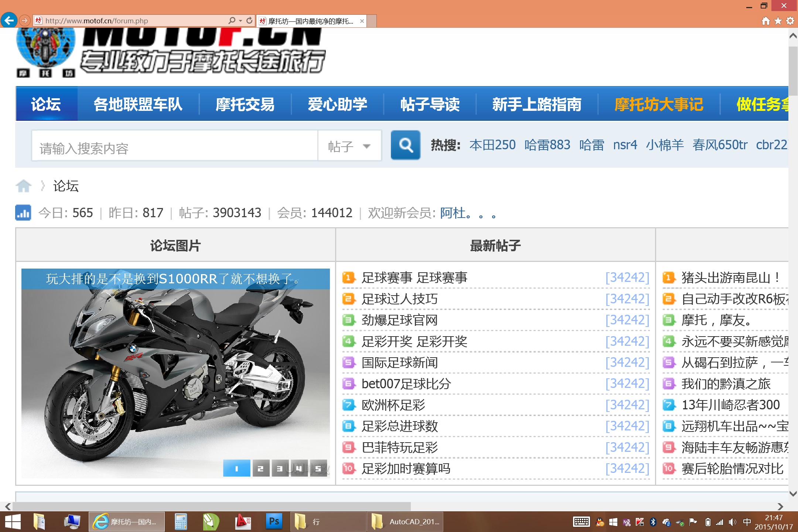Open the post bet007足球比分
Viewport: 798px width, 532px height.
406,383
